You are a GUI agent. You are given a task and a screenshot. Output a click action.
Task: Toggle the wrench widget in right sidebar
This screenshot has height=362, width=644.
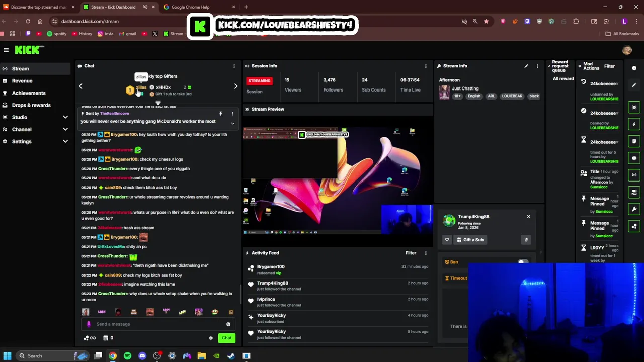[634, 209]
